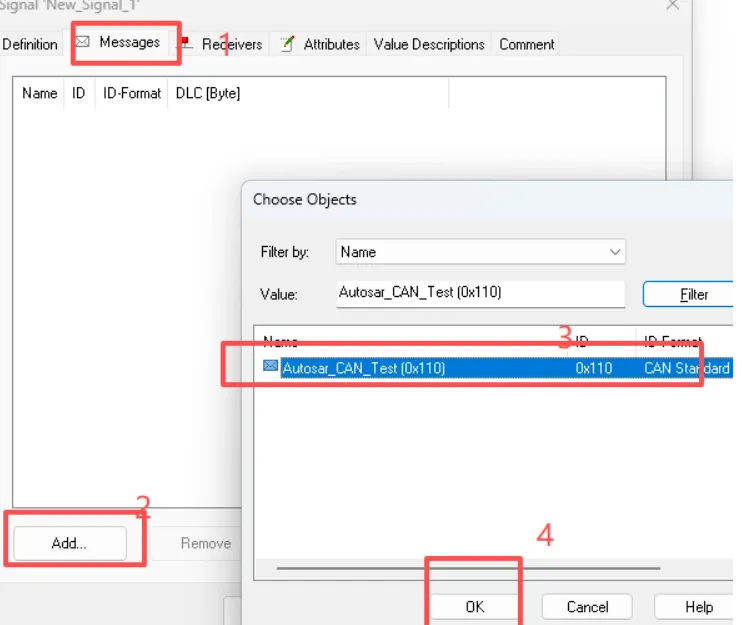Image resolution: width=742 pixels, height=625 pixels.
Task: Sort by DLC [Byte] column header
Action: (x=208, y=93)
